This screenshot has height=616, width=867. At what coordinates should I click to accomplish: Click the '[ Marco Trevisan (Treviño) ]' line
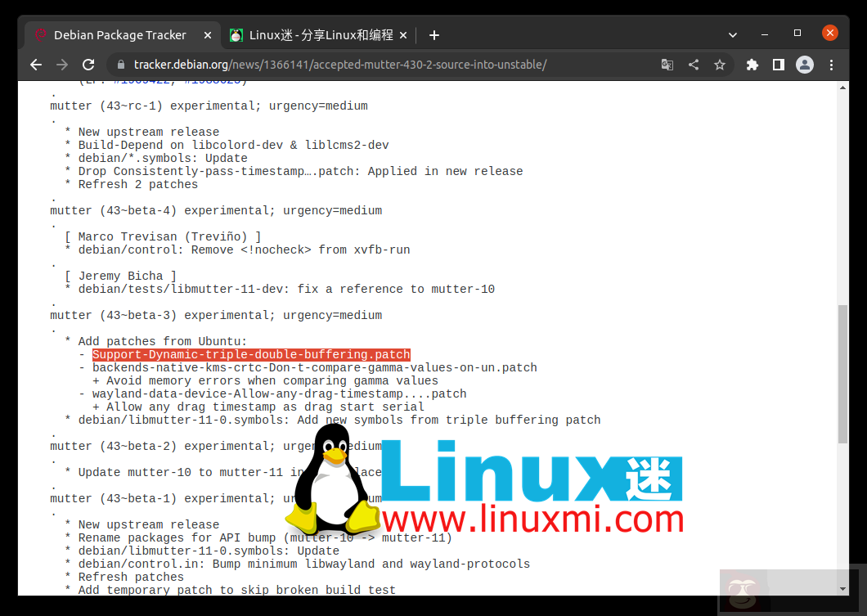[x=163, y=236]
